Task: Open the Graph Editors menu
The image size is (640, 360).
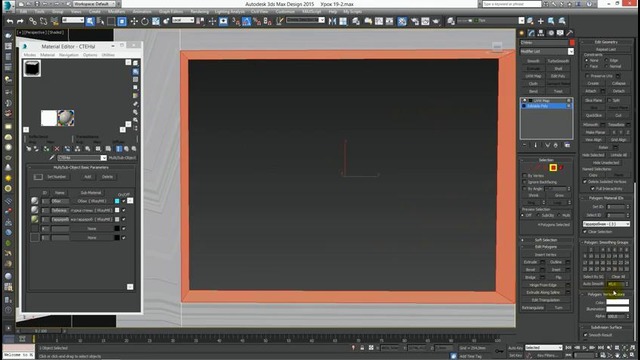Action: [171, 12]
